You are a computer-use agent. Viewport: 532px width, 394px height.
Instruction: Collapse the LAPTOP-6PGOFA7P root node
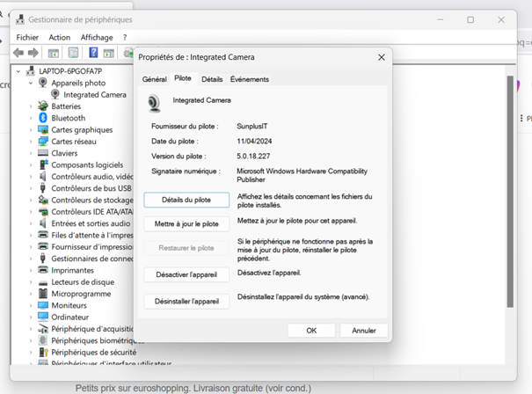click(18, 70)
